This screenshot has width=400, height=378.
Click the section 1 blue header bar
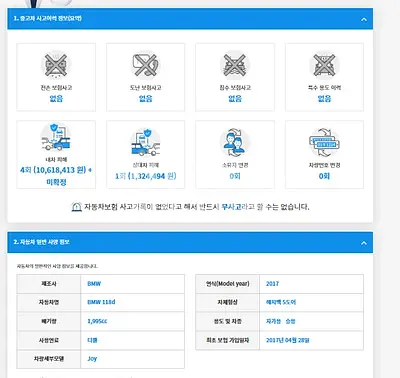tap(190, 19)
